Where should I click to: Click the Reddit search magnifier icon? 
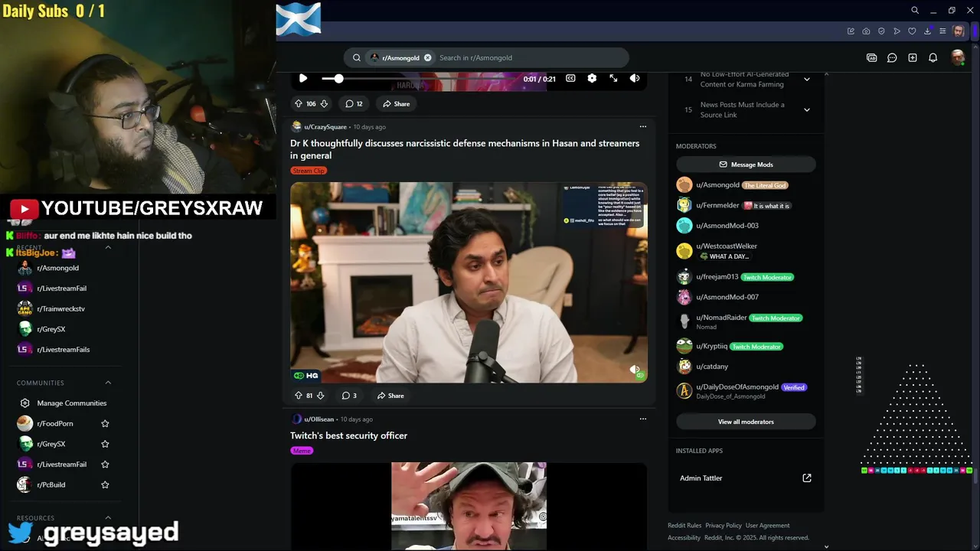pos(357,57)
